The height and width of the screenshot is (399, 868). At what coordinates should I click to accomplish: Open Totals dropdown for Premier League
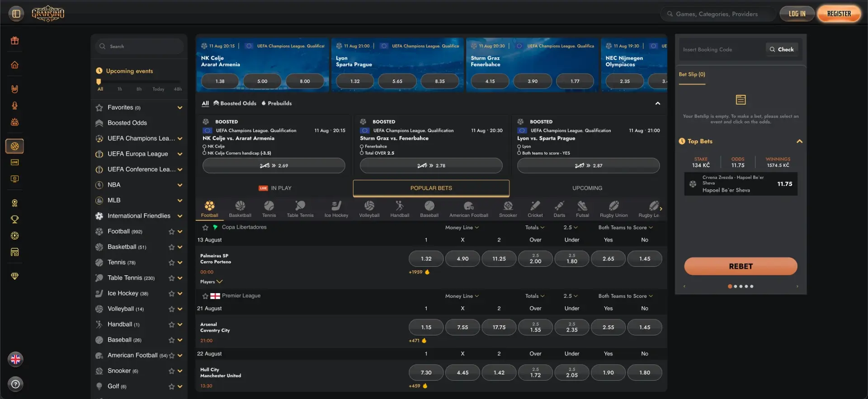tap(535, 296)
